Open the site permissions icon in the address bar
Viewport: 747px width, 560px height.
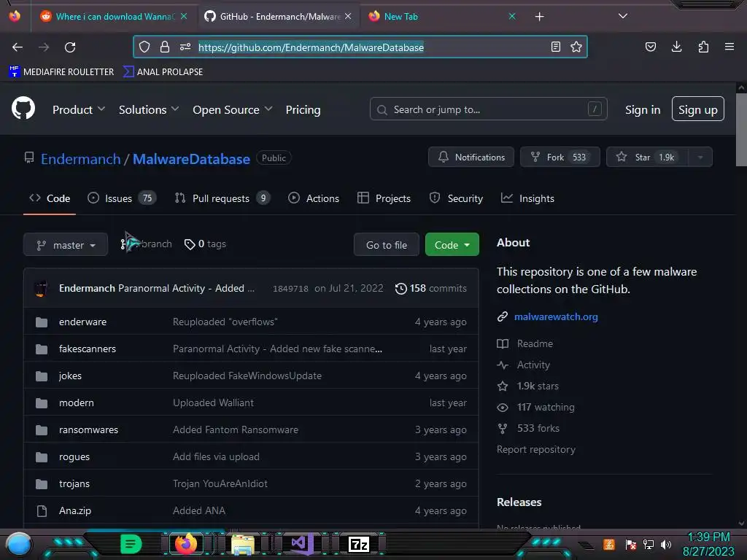tap(185, 47)
